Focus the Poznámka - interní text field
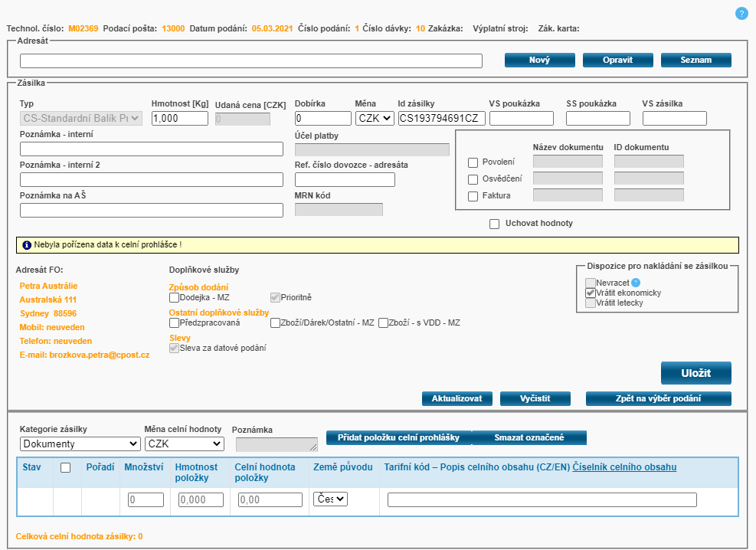The height and width of the screenshot is (550, 756). [152, 149]
